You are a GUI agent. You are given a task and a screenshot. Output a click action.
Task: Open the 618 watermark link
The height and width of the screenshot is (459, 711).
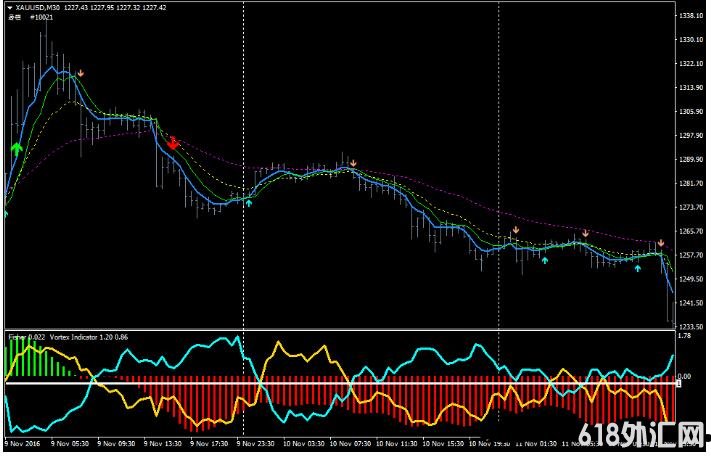click(x=650, y=437)
